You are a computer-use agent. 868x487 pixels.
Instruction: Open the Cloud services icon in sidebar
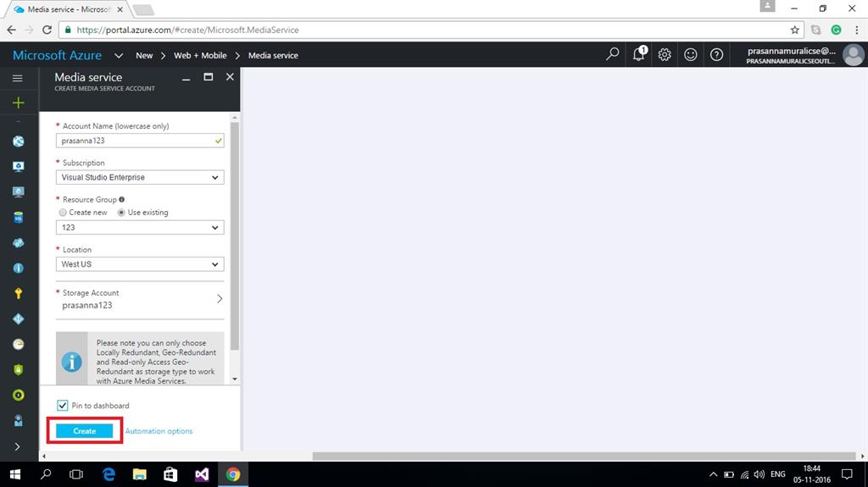(x=19, y=243)
